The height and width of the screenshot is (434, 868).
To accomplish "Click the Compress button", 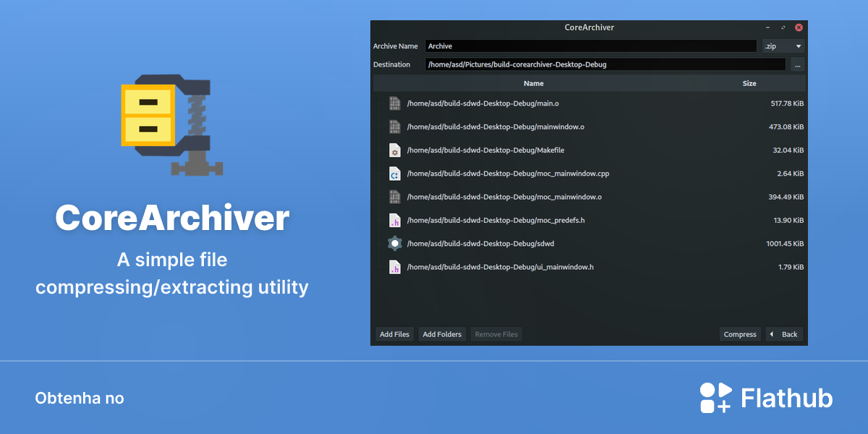I will tap(740, 334).
